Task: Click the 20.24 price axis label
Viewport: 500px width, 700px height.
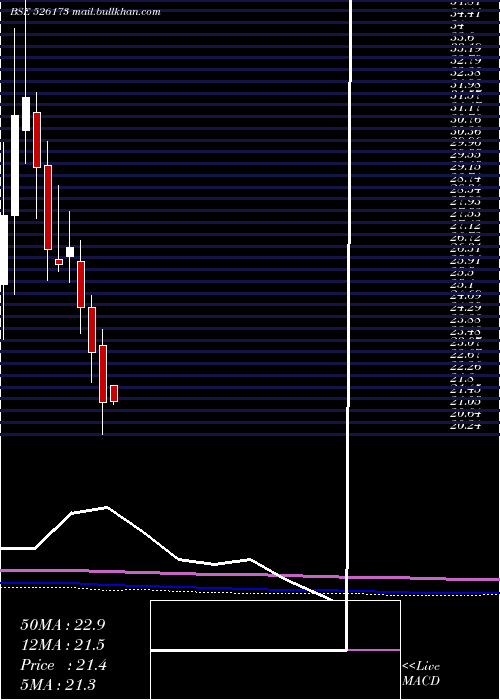Action: [x=466, y=425]
